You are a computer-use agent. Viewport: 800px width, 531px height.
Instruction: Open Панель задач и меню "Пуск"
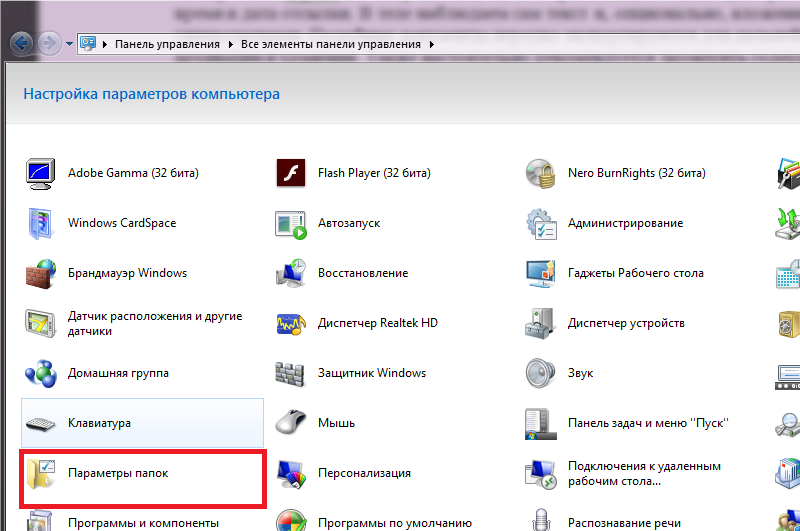tap(648, 423)
